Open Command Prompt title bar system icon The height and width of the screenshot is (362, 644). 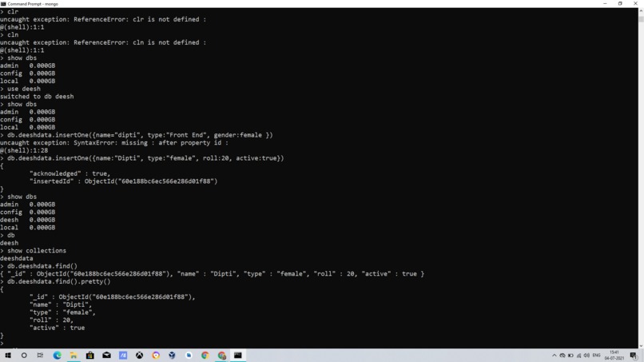tap(3, 4)
